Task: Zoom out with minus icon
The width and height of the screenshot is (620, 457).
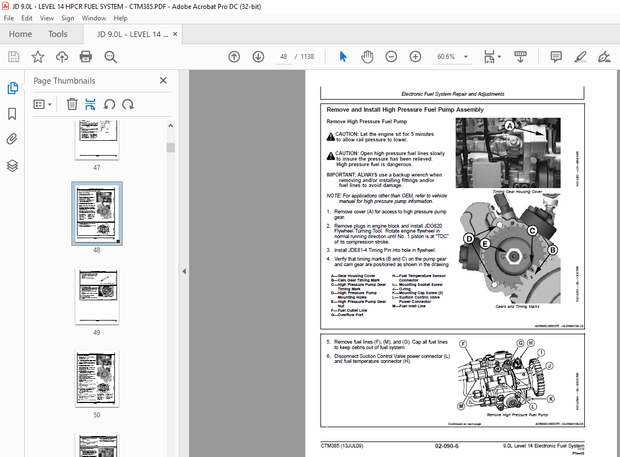Action: pyautogui.click(x=391, y=57)
